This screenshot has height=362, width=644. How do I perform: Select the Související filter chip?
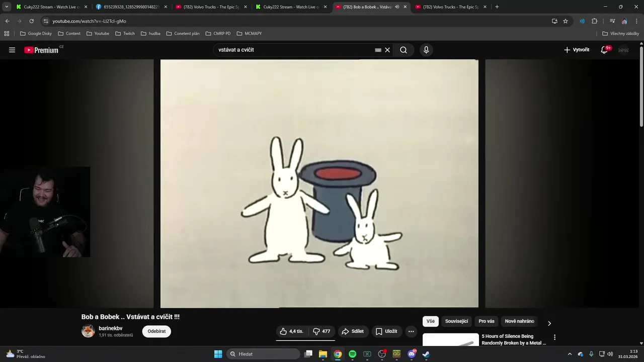point(456,321)
